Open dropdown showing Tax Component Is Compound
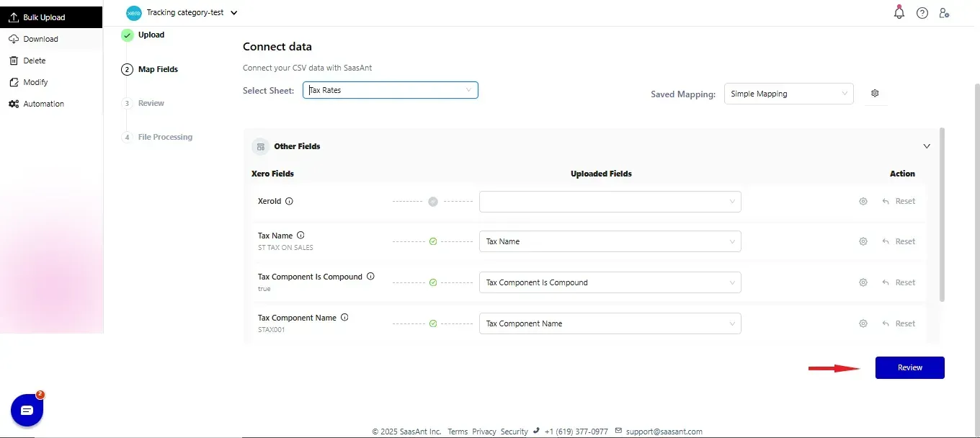Image resolution: width=980 pixels, height=438 pixels. 610,283
